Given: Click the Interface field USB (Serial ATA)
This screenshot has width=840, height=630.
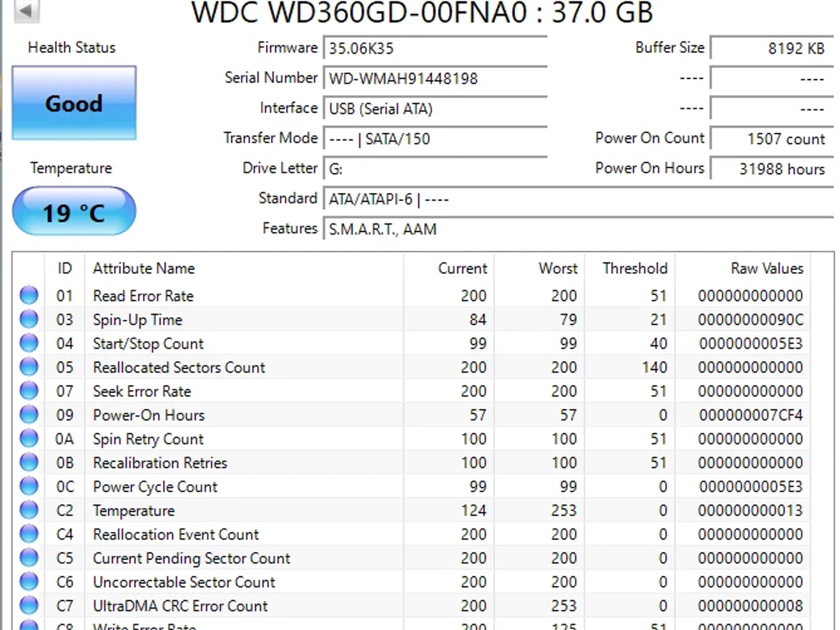Looking at the screenshot, I should 435,108.
